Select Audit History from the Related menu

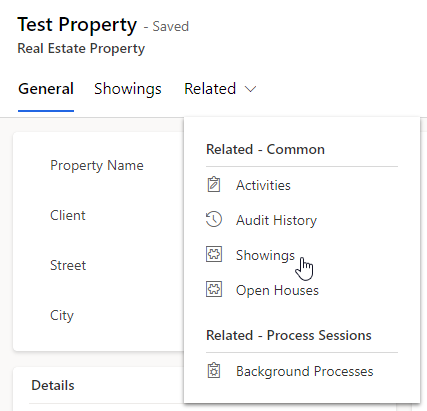click(x=276, y=220)
